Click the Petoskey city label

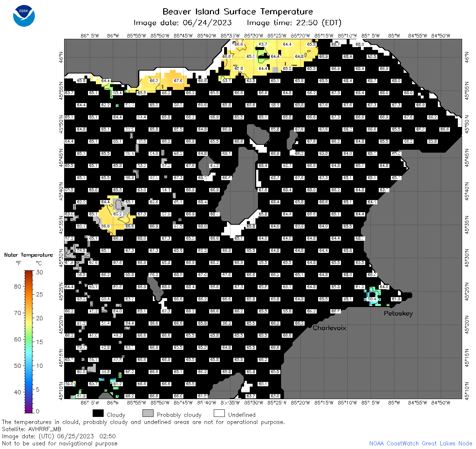click(x=398, y=313)
